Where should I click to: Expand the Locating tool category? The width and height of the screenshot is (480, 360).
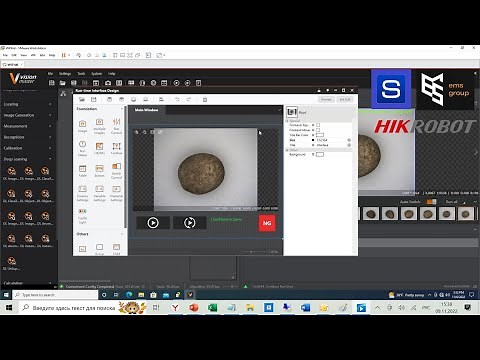point(50,104)
